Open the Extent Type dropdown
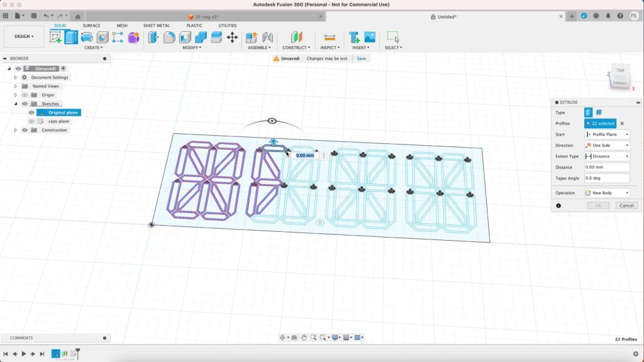The width and height of the screenshot is (644, 362). pos(607,156)
